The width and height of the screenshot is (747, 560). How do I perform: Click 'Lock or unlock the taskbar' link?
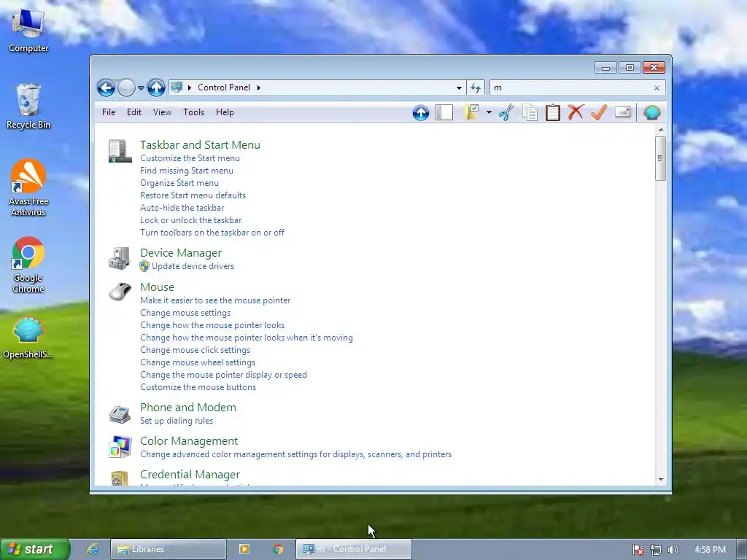point(190,220)
